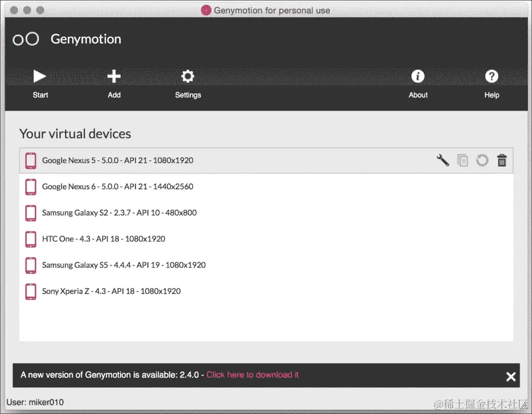
Task: Click the Settings toolbar label
Action: pos(188,95)
